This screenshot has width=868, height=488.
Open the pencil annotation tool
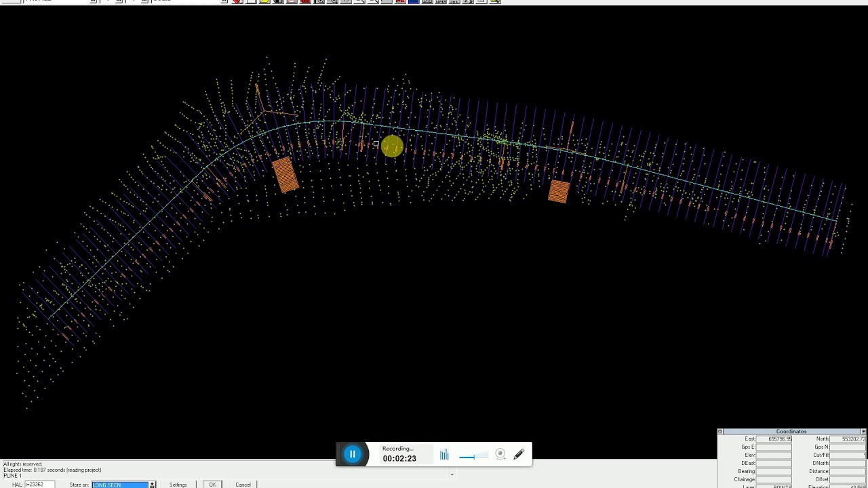[519, 455]
